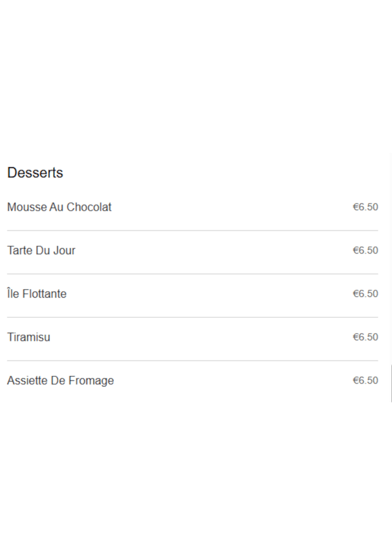Click the Desserts section heading
This screenshot has height=555, width=392.
pos(35,173)
